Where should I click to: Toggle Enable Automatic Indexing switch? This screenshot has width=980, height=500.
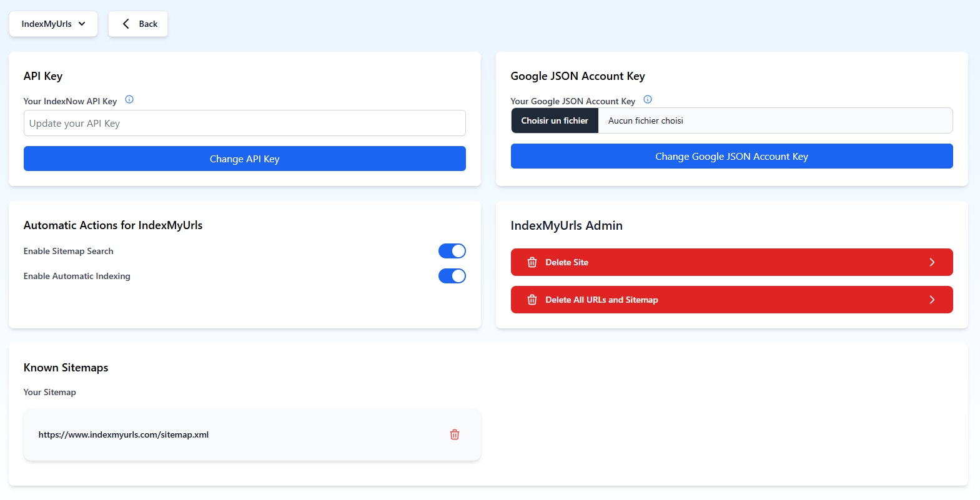point(452,276)
